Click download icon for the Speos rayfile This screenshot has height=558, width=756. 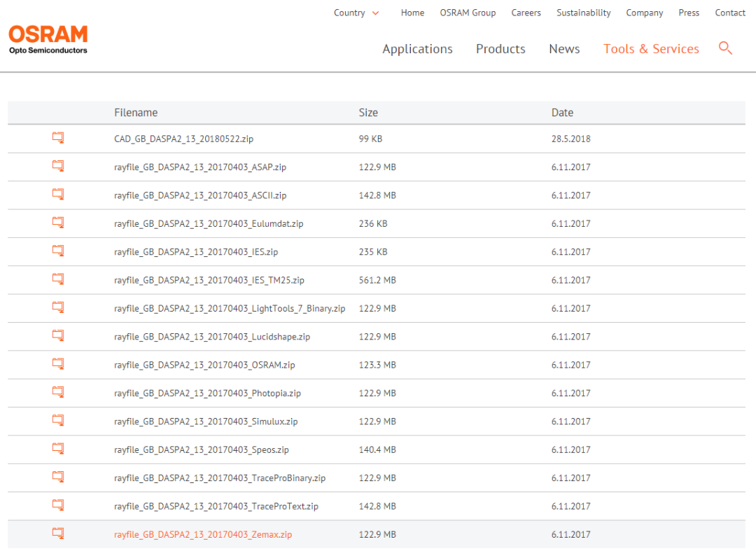tap(58, 449)
